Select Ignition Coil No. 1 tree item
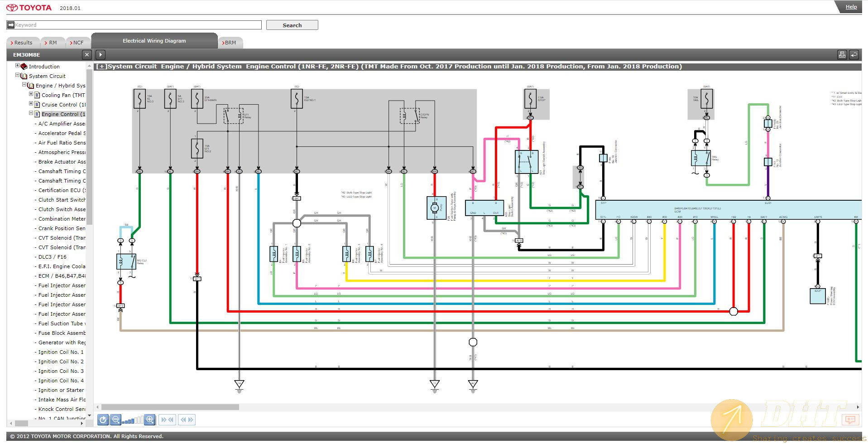Screen dimensions: 868x444 61,352
